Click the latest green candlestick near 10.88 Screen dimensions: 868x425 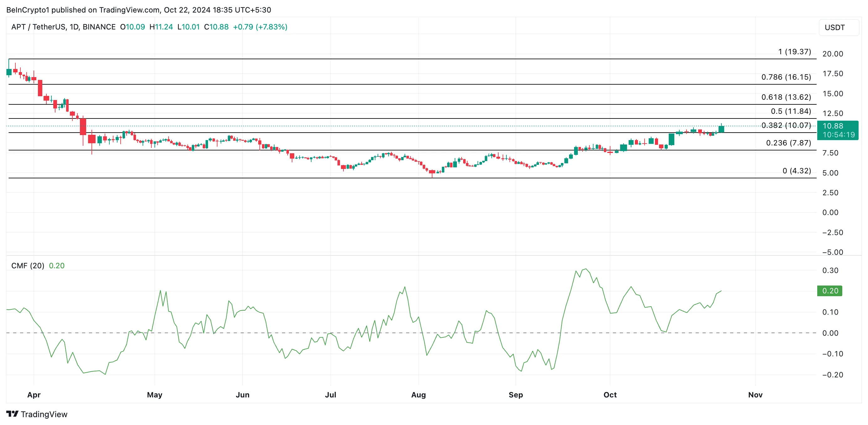(721, 129)
